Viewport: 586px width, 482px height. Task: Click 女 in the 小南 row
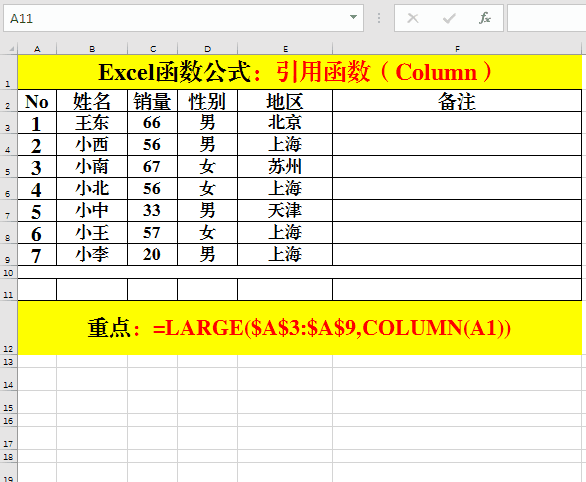(207, 167)
